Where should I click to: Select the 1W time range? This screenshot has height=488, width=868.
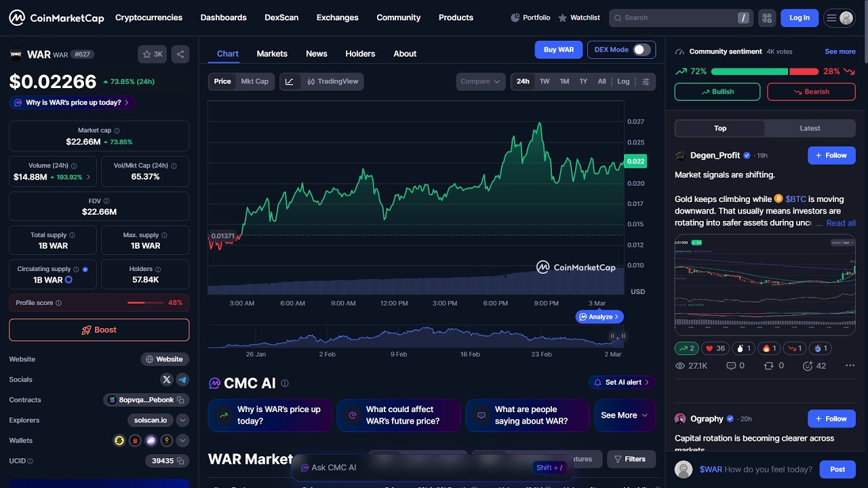545,81
